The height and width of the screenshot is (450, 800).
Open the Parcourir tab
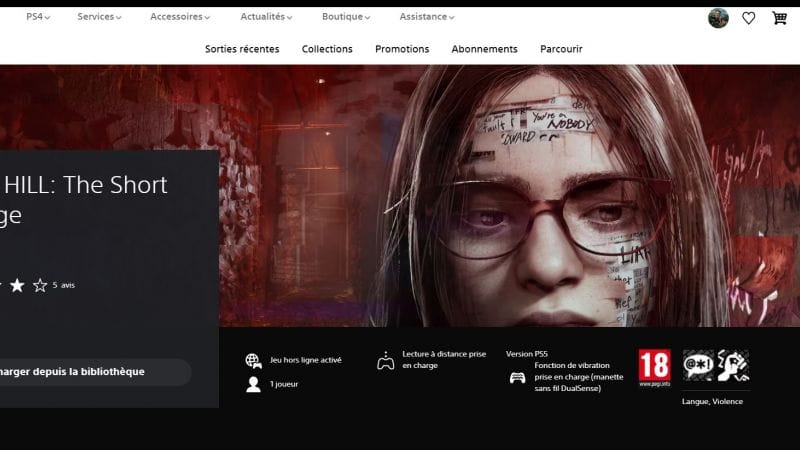561,49
